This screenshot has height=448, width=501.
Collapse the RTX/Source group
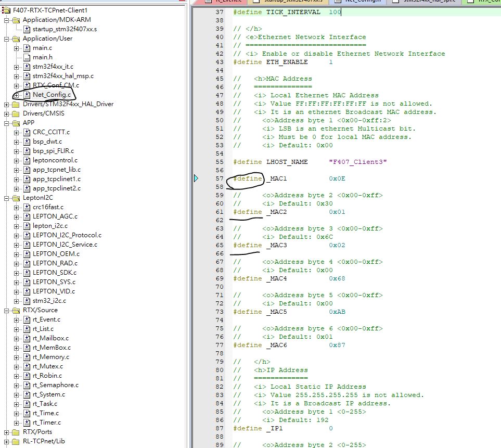6,310
